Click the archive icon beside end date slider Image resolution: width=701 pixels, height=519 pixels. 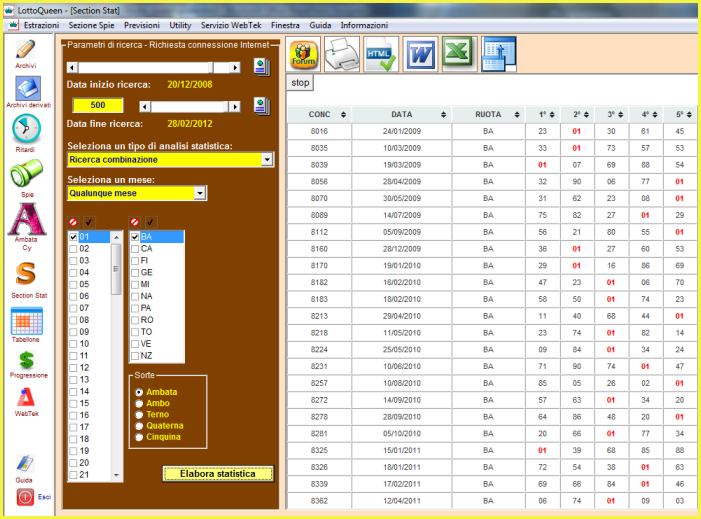(x=262, y=106)
